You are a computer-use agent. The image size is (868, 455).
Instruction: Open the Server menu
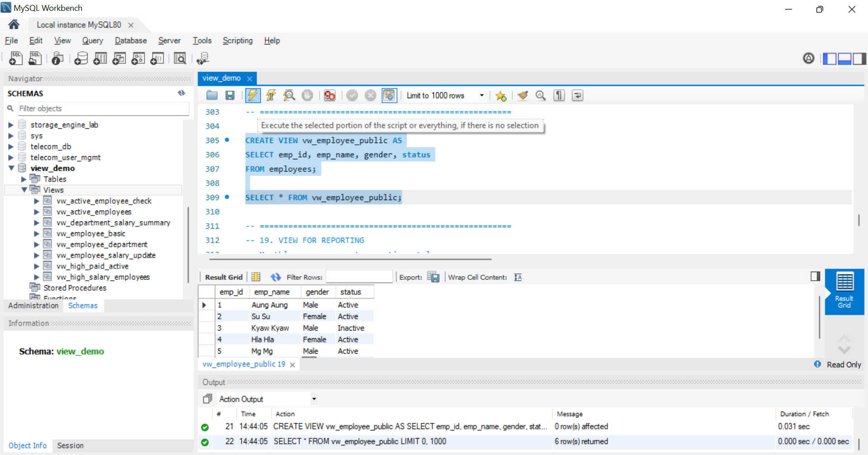point(169,40)
